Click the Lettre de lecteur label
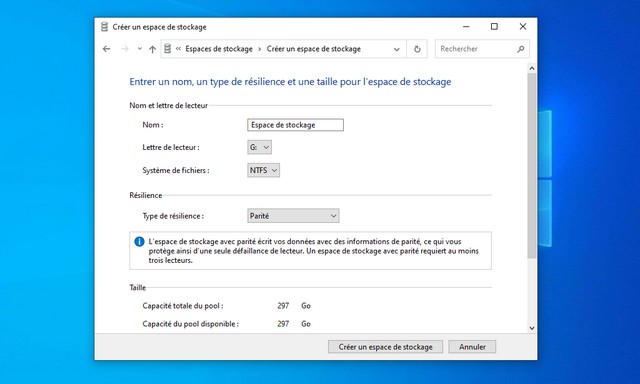 pyautogui.click(x=171, y=147)
